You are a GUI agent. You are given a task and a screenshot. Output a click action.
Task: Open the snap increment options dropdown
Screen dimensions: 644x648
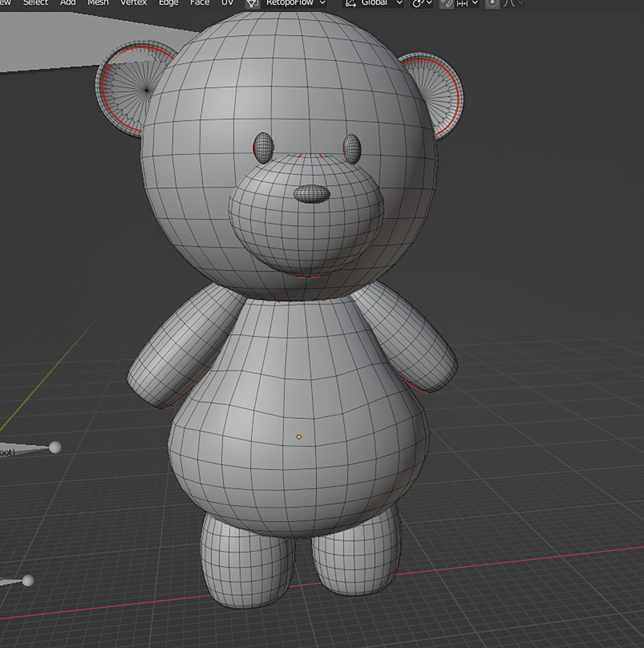(x=466, y=3)
